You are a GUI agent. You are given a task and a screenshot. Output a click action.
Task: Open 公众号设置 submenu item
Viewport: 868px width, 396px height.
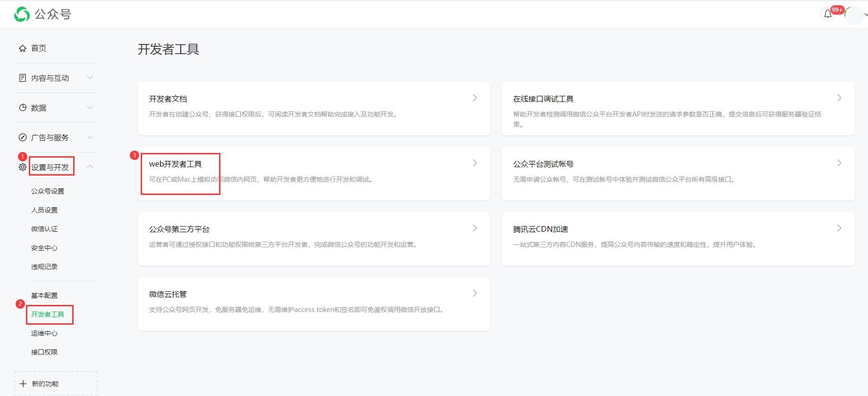tap(48, 191)
